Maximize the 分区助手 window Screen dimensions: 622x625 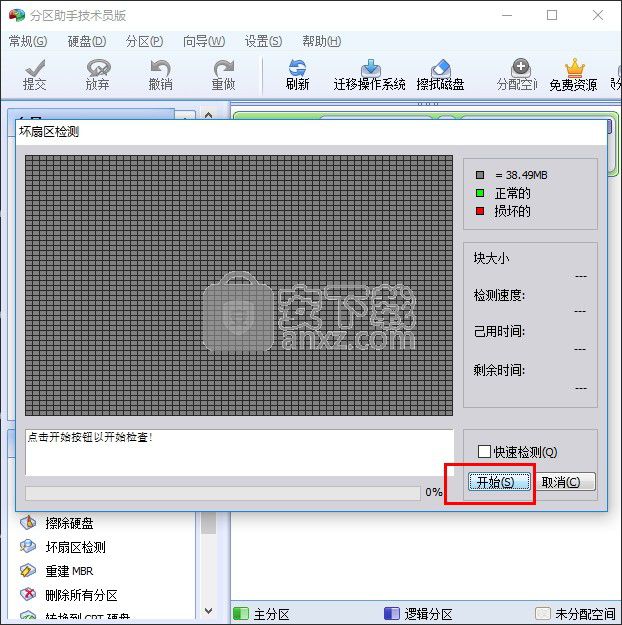tap(552, 15)
